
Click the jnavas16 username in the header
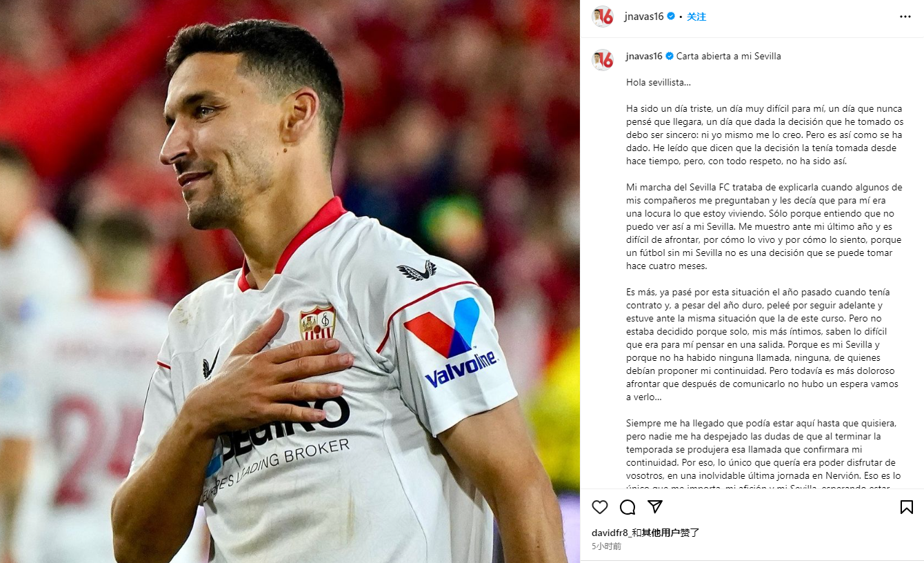coord(643,17)
